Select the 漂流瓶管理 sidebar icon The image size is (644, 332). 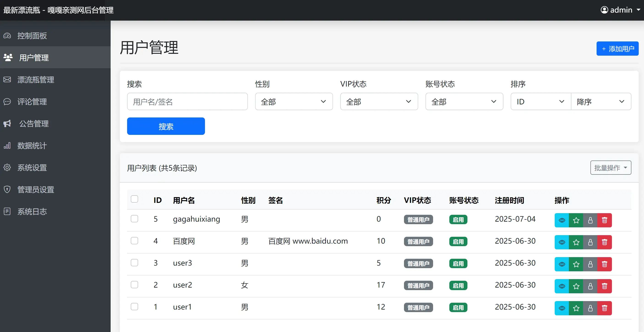click(7, 79)
